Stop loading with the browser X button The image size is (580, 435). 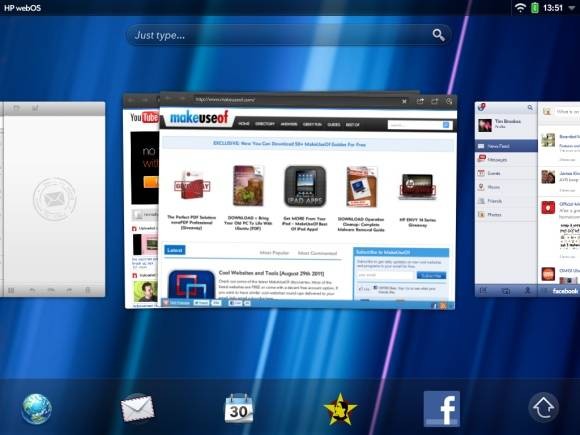[404, 101]
